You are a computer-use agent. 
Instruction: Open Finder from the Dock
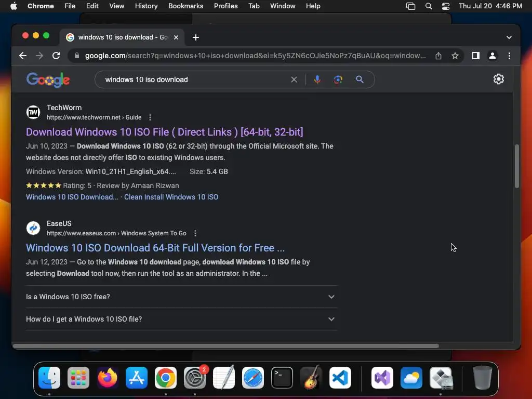[x=49, y=378]
